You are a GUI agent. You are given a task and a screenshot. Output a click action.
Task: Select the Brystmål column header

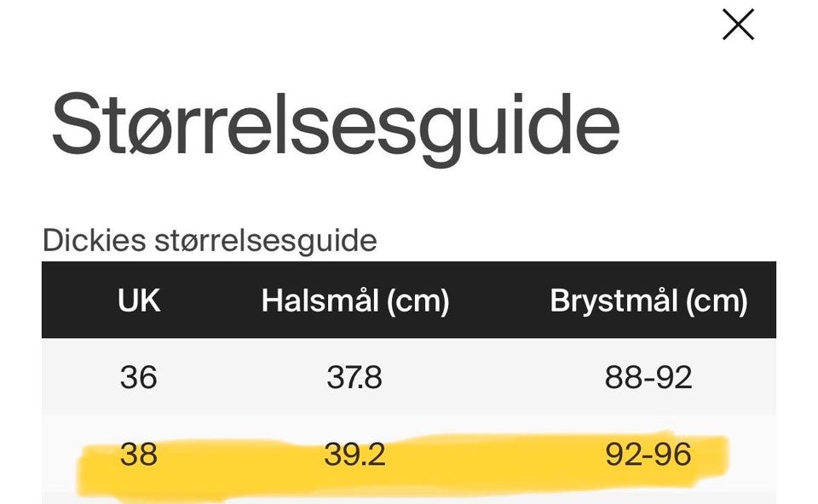(x=648, y=301)
